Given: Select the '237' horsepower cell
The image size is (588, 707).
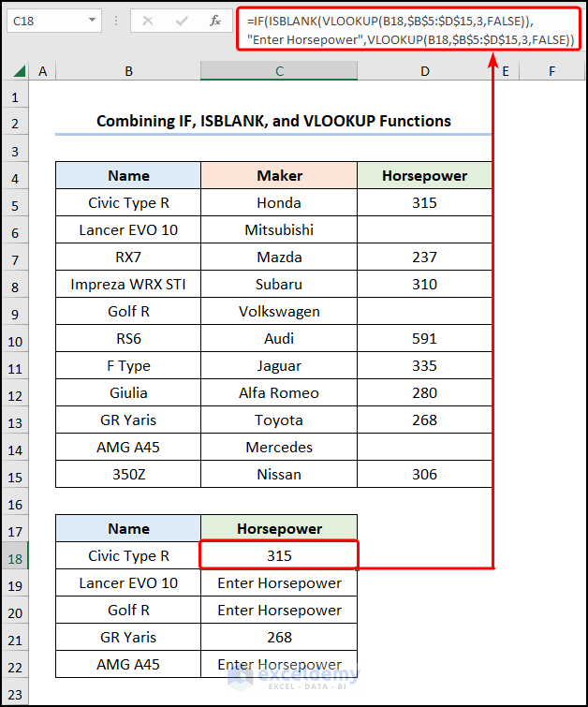Looking at the screenshot, I should coord(425,257).
